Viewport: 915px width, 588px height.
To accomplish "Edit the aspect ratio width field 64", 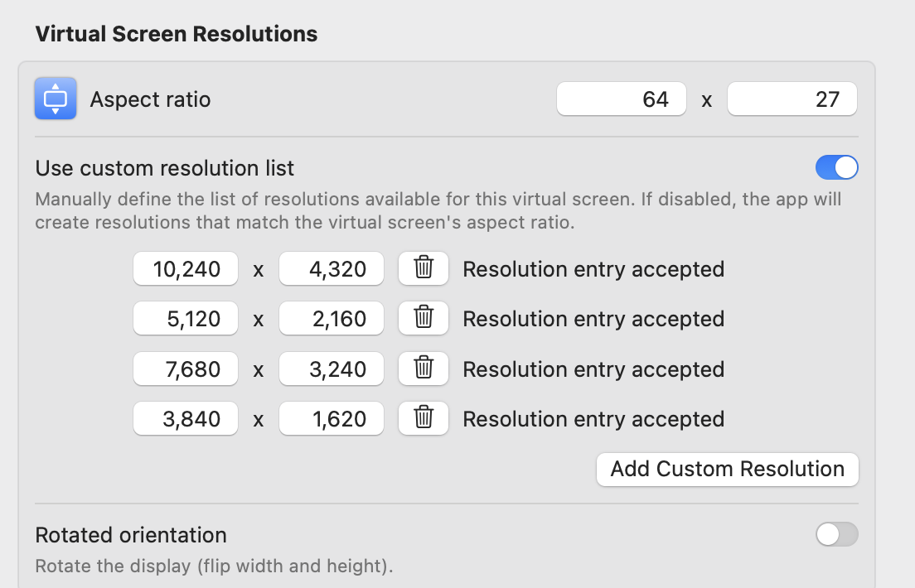I will click(622, 99).
